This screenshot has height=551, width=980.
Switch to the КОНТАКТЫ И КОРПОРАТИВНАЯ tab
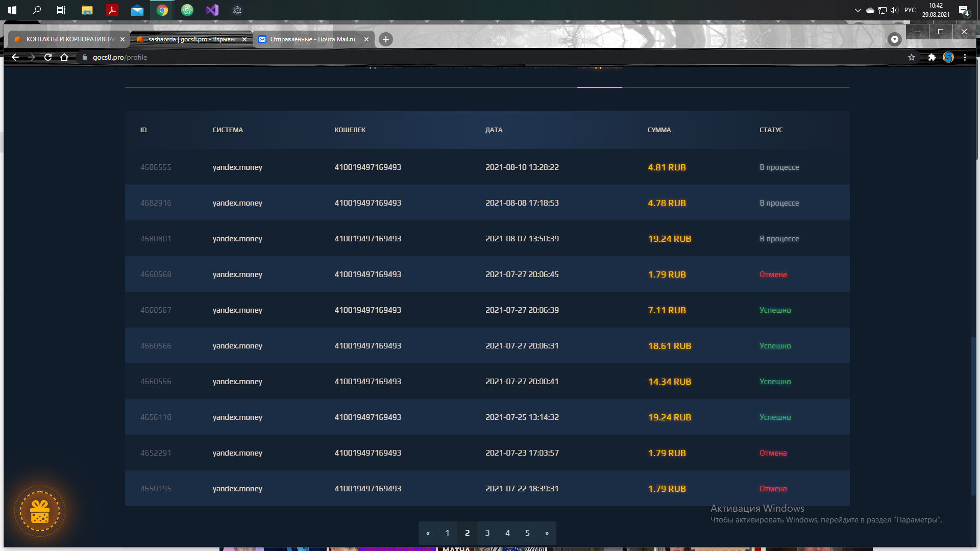(x=69, y=39)
